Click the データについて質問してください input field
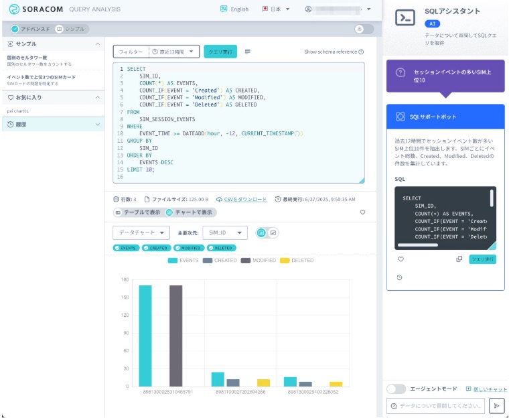 (435, 406)
